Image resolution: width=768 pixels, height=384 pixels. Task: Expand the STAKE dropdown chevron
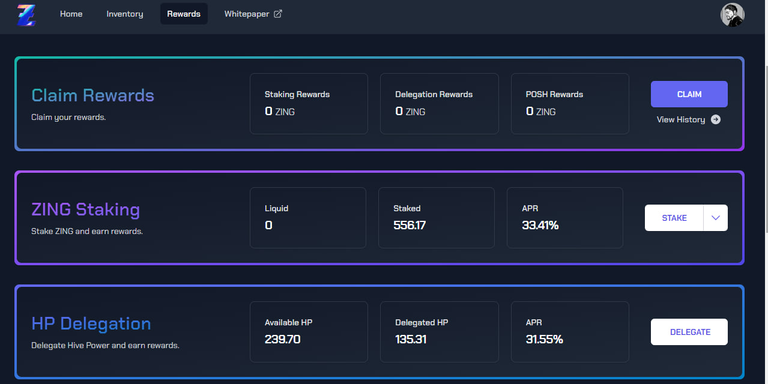pos(716,218)
